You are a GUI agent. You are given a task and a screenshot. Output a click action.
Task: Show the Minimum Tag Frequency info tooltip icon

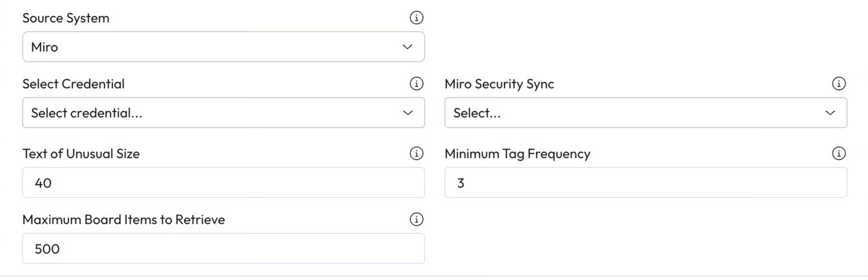pyautogui.click(x=839, y=153)
